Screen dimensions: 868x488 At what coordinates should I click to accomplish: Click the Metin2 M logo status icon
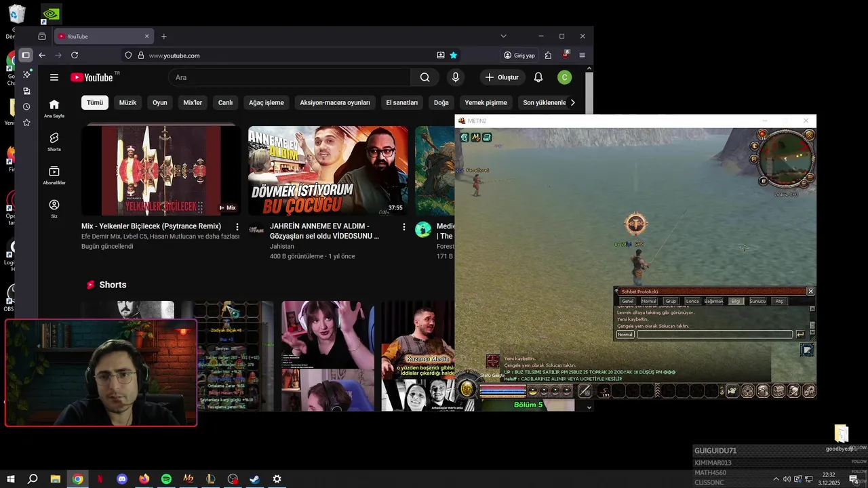pos(475,138)
